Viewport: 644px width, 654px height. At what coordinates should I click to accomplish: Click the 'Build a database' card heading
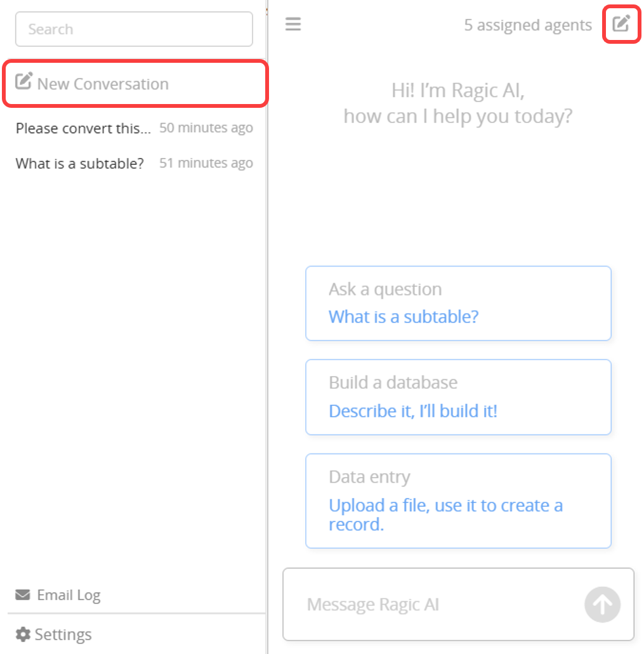pyautogui.click(x=393, y=383)
